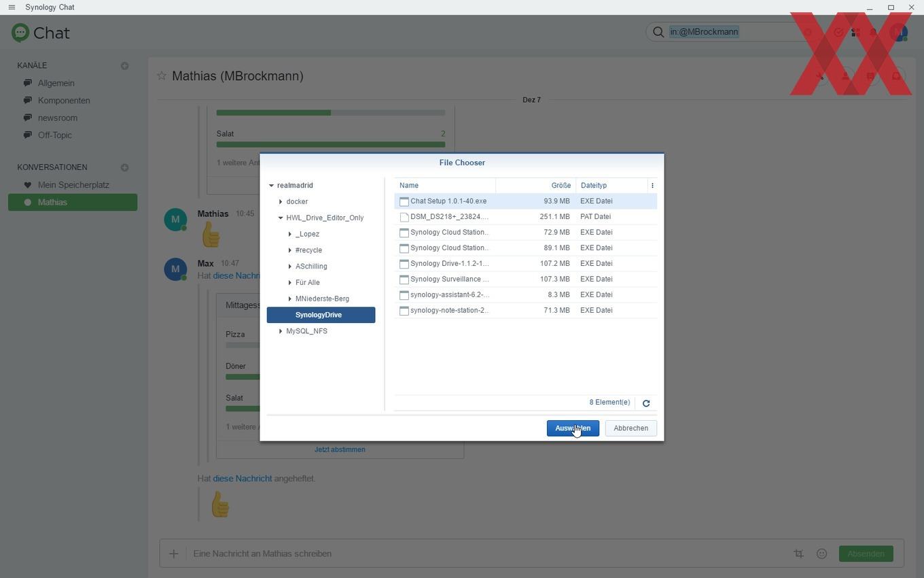
Task: Click the Auswählen button
Action: pos(573,428)
